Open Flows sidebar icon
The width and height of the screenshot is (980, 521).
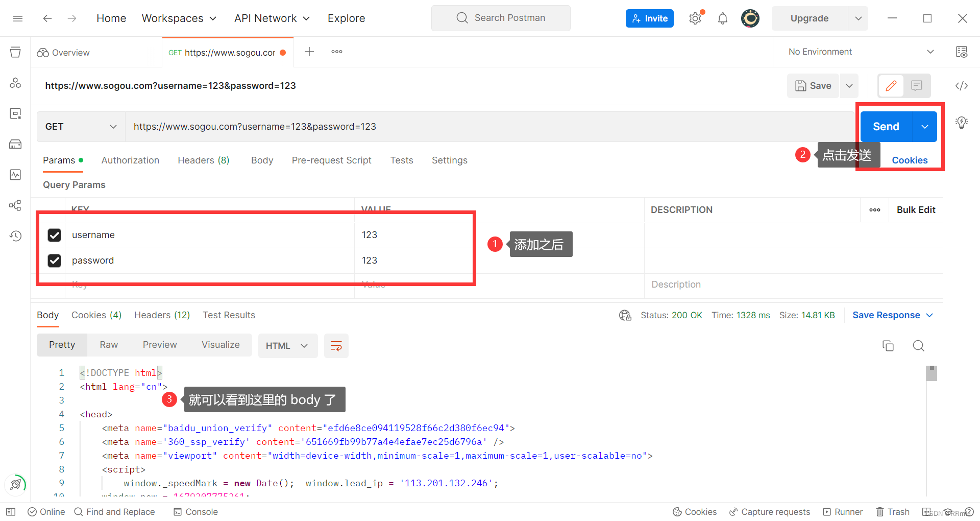[15, 205]
